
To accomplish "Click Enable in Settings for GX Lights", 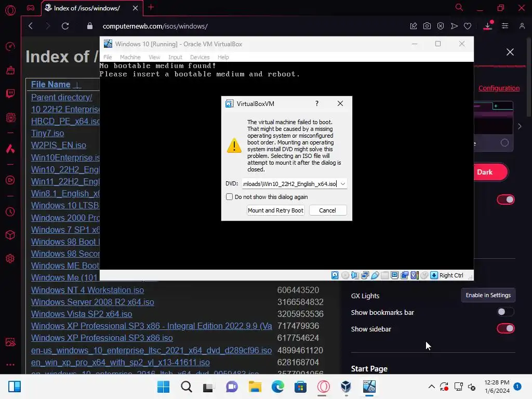I will pos(488,295).
